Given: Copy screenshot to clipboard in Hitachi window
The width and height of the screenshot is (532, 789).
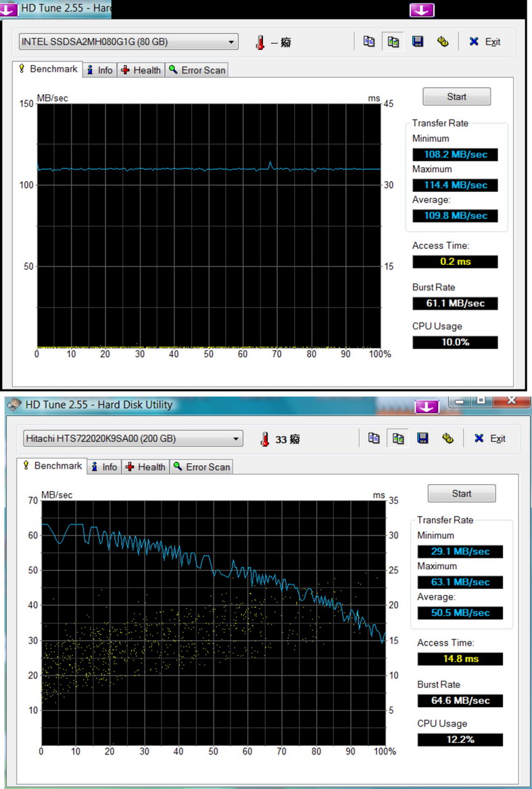Looking at the screenshot, I should (398, 439).
